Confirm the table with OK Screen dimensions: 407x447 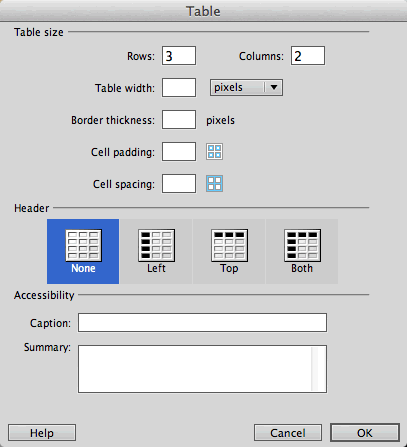[365, 433]
